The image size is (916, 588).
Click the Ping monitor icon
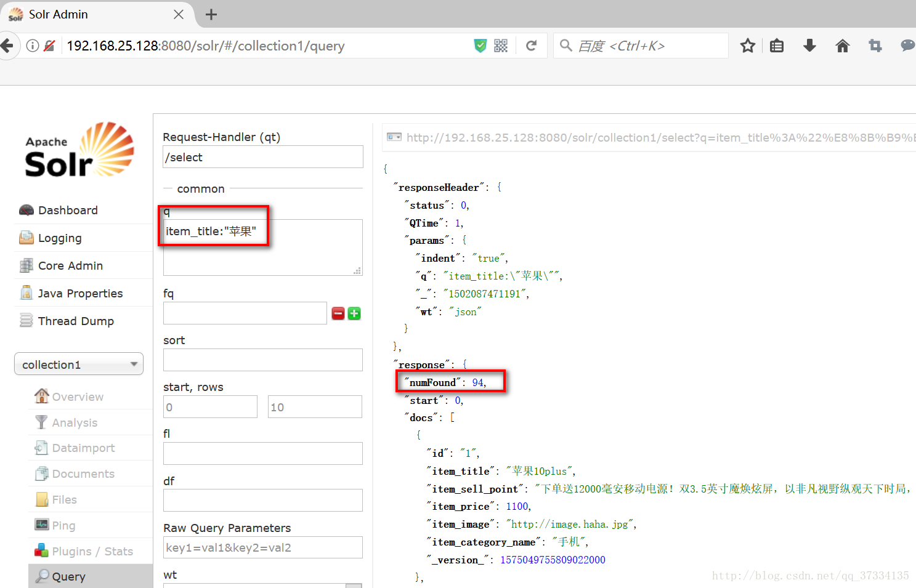click(x=42, y=525)
